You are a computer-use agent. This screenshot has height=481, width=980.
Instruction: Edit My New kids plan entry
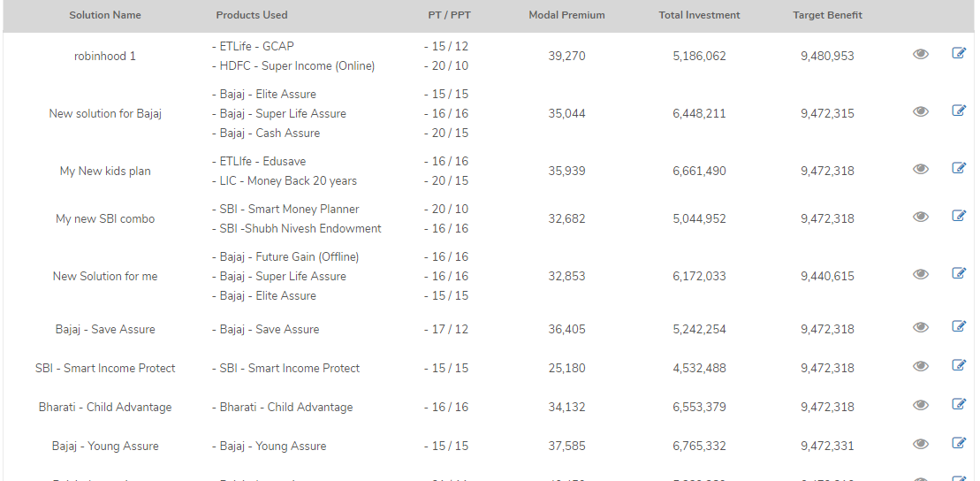point(959,168)
